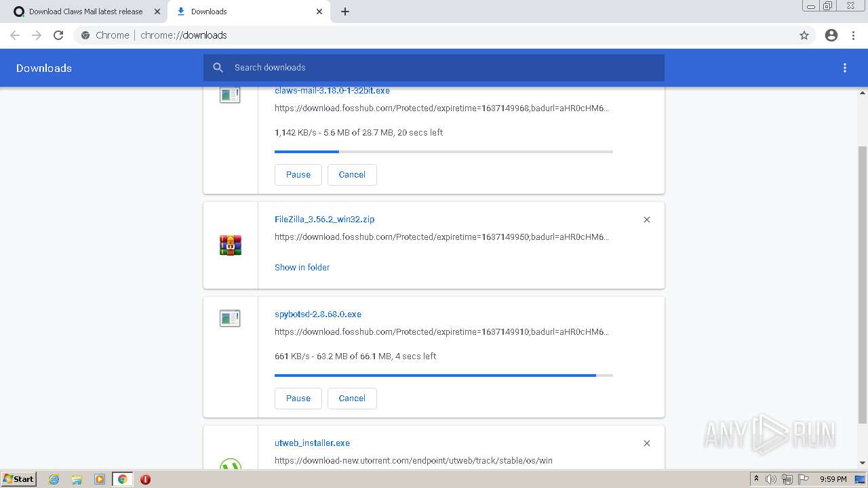The image size is (868, 488).
Task: Click the spybotsd download progress bar
Action: click(x=443, y=375)
